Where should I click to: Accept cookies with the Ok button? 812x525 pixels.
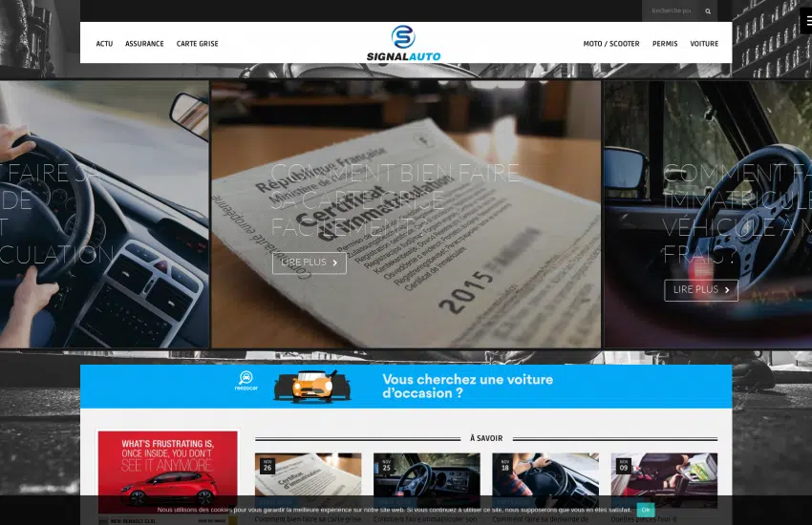coord(646,510)
